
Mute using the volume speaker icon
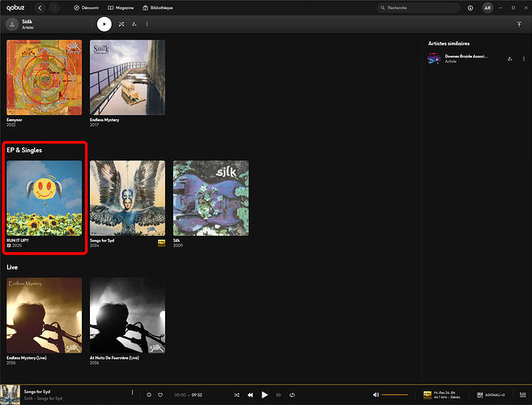coord(376,394)
